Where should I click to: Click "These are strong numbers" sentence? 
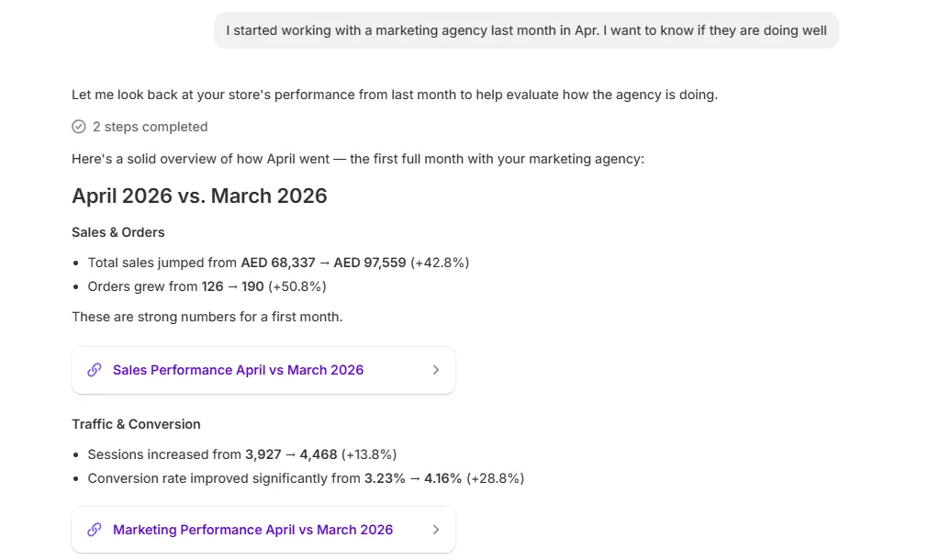point(207,317)
